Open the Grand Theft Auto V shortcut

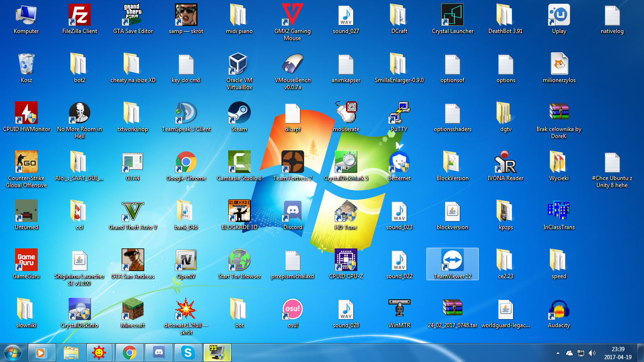[133, 211]
